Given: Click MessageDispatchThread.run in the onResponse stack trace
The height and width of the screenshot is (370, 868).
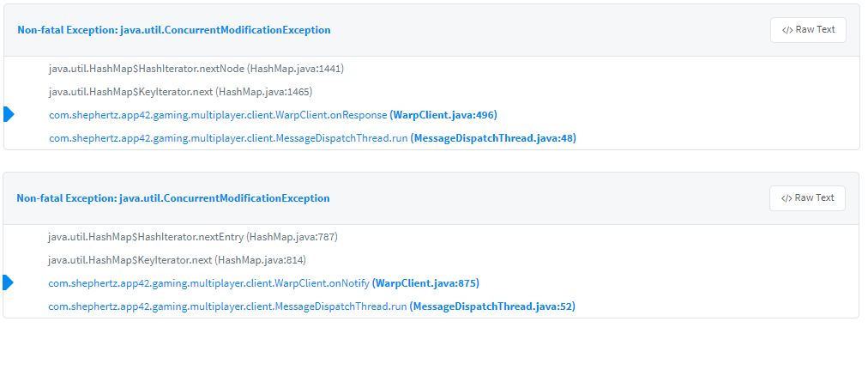Looking at the screenshot, I should (228, 138).
